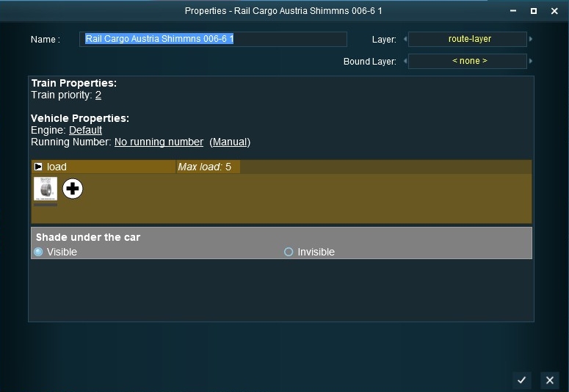Go to the previous Bound Layer option with the left arrow
This screenshot has width=569, height=392.
click(405, 61)
